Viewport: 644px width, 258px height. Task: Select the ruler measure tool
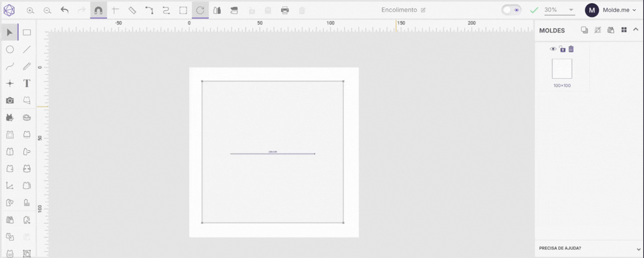click(x=132, y=10)
